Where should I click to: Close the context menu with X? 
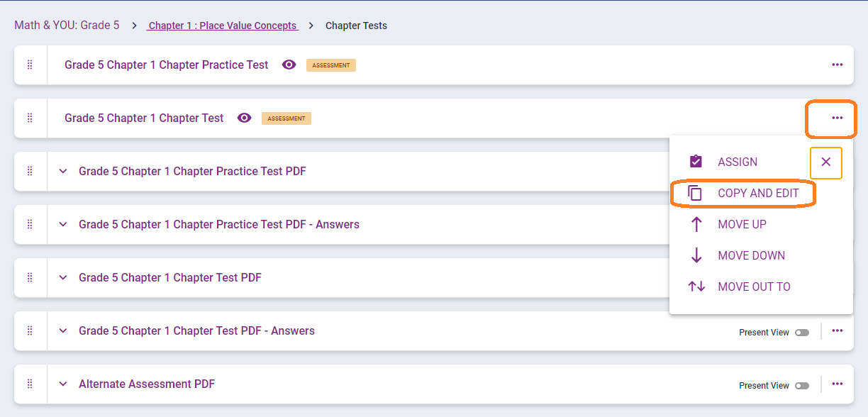(826, 162)
